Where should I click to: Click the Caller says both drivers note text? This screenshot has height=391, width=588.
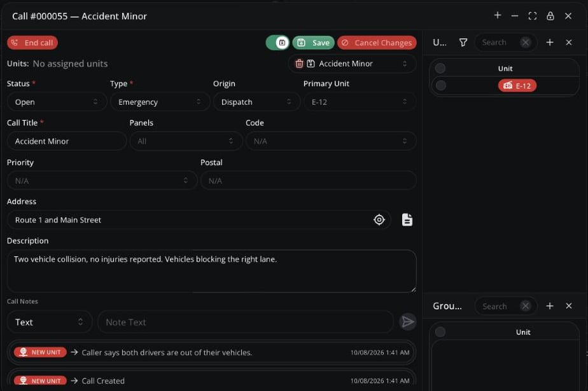167,352
